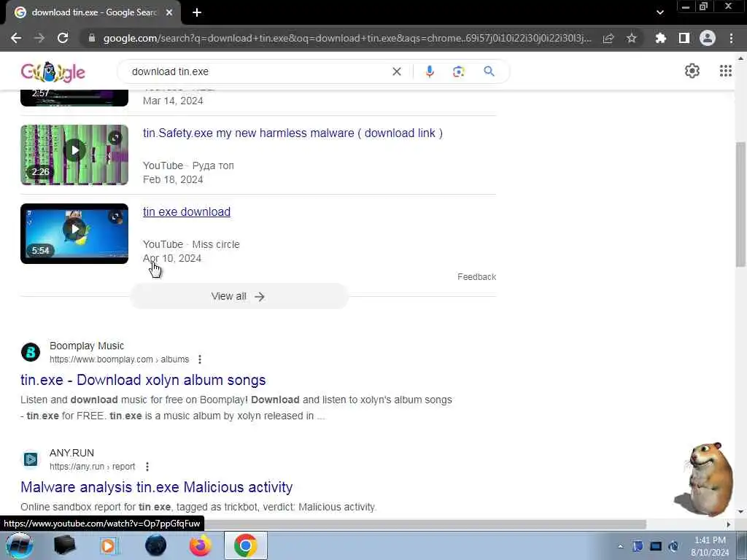Open a new browser tab

197,12
